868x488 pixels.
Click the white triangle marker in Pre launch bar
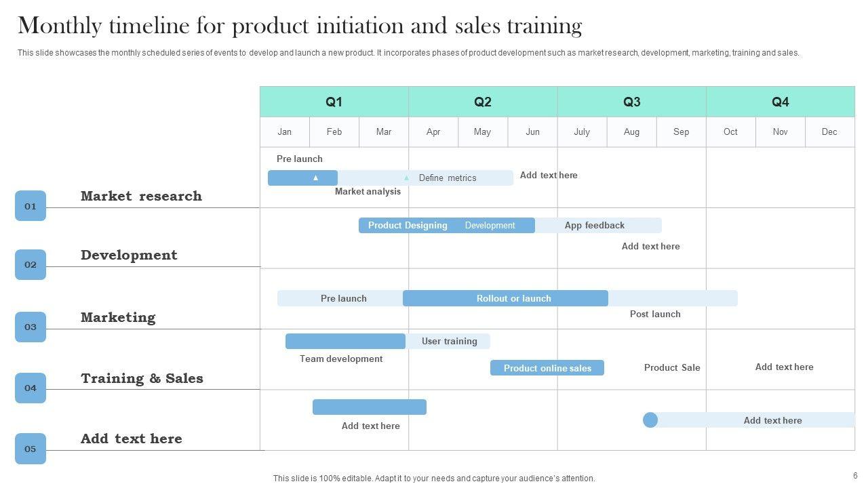315,178
